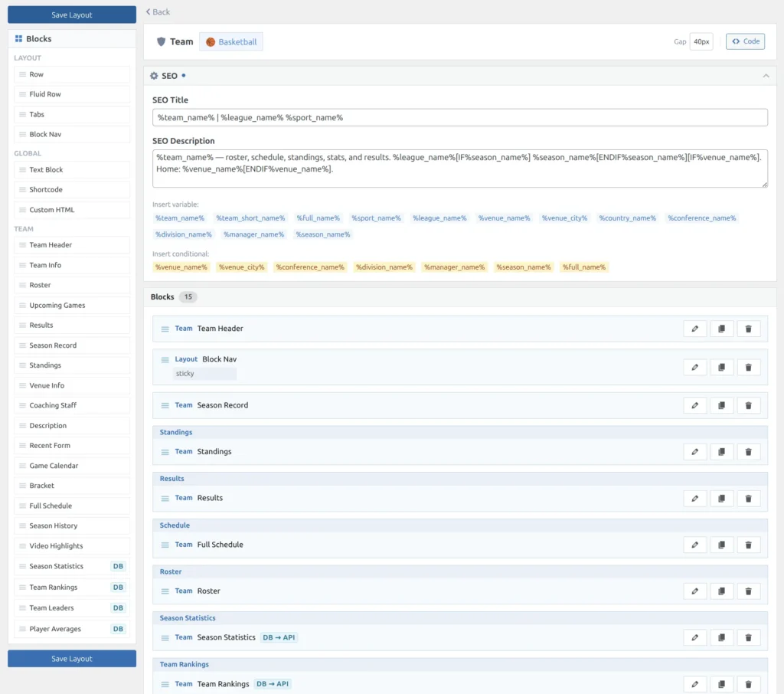Viewport: 784px width, 694px height.
Task: Edit the Team Header block
Action: [694, 329]
